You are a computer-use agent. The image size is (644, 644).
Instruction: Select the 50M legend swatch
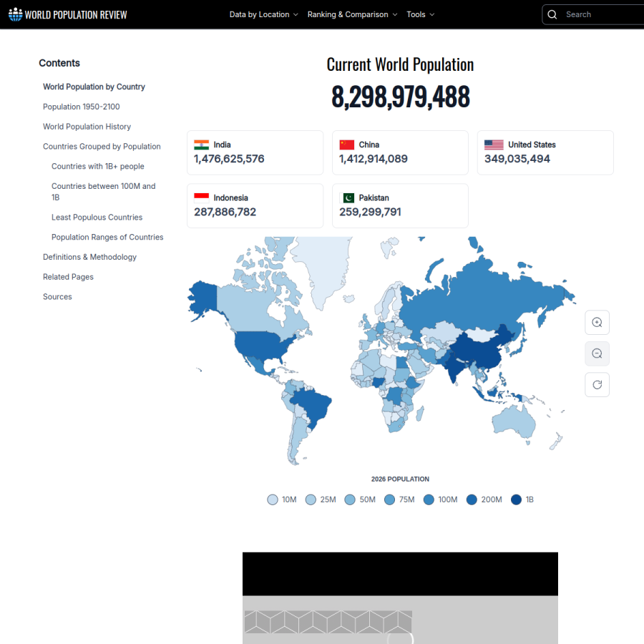[x=350, y=499]
